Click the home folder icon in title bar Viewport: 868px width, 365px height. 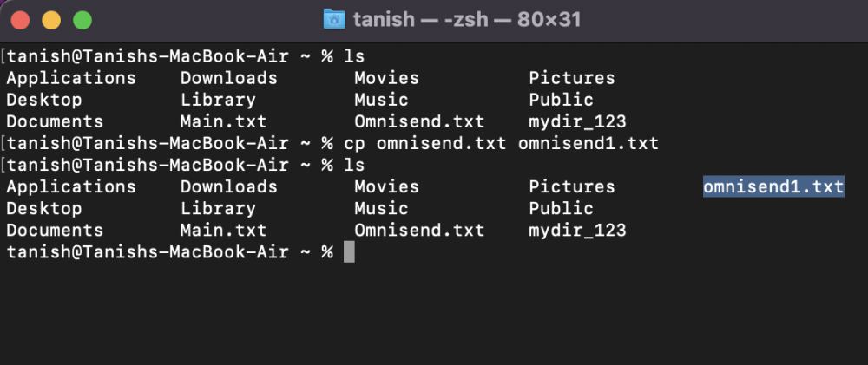334,19
